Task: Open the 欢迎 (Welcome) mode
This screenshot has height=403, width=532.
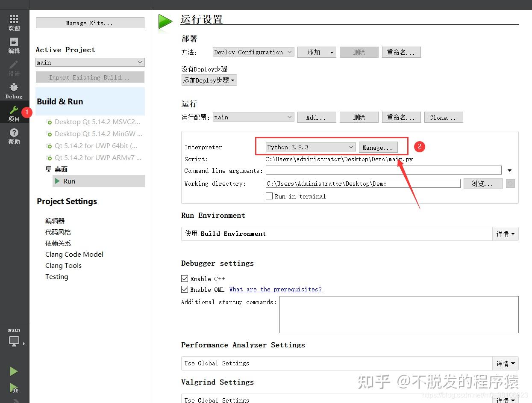Action: point(14,22)
